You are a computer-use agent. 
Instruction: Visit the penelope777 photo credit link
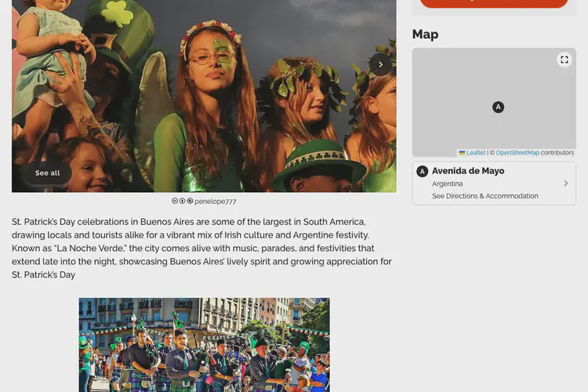point(216,201)
